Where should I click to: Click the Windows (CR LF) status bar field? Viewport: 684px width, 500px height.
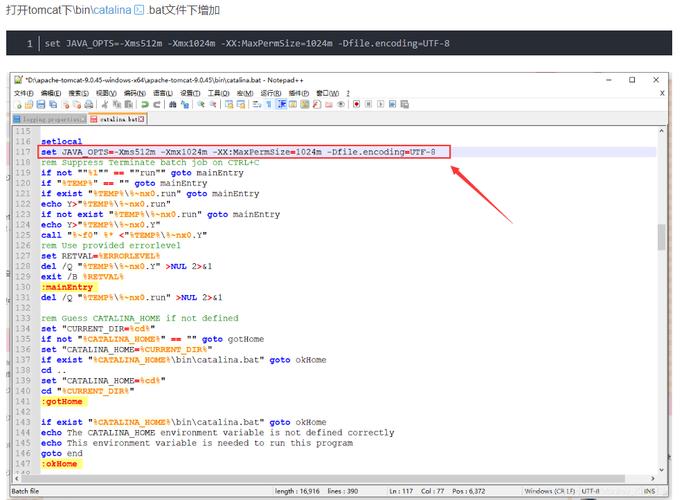point(551,491)
